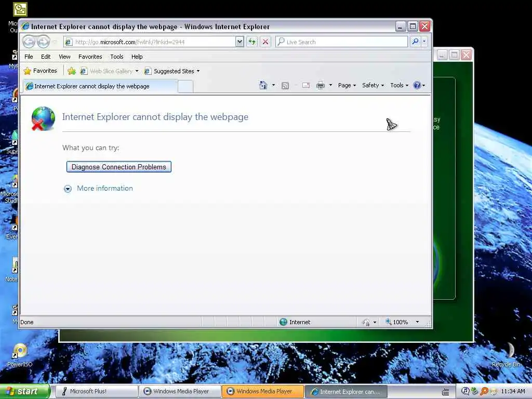
Task: Click the keyboard icon on taskbar
Action: point(445,392)
